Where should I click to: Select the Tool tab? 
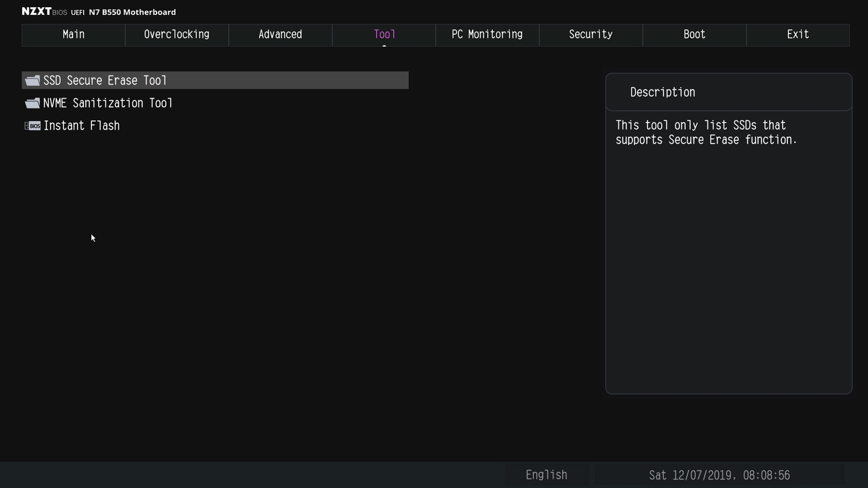point(384,35)
